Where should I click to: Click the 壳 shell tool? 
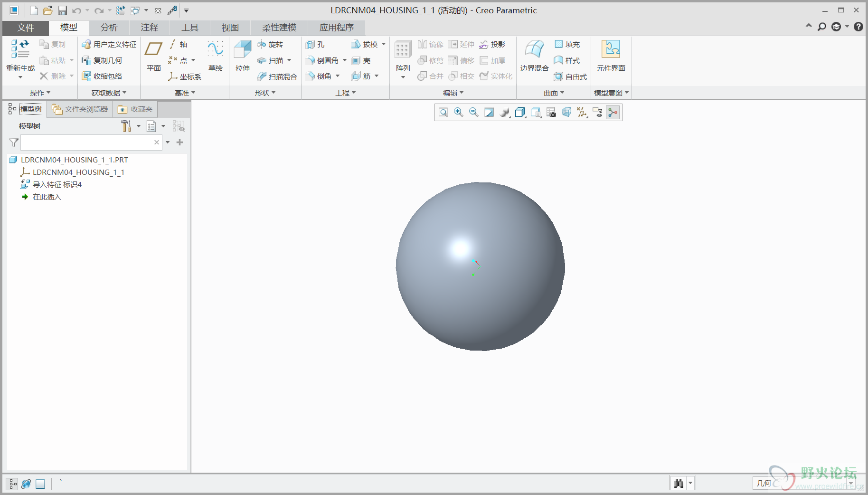(362, 61)
